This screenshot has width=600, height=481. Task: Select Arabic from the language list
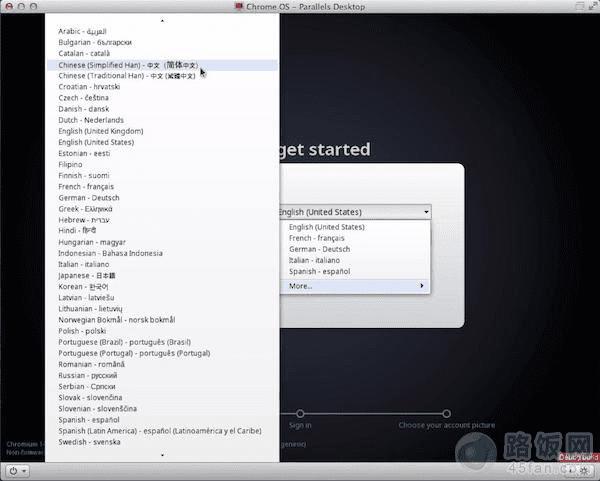[162, 31]
